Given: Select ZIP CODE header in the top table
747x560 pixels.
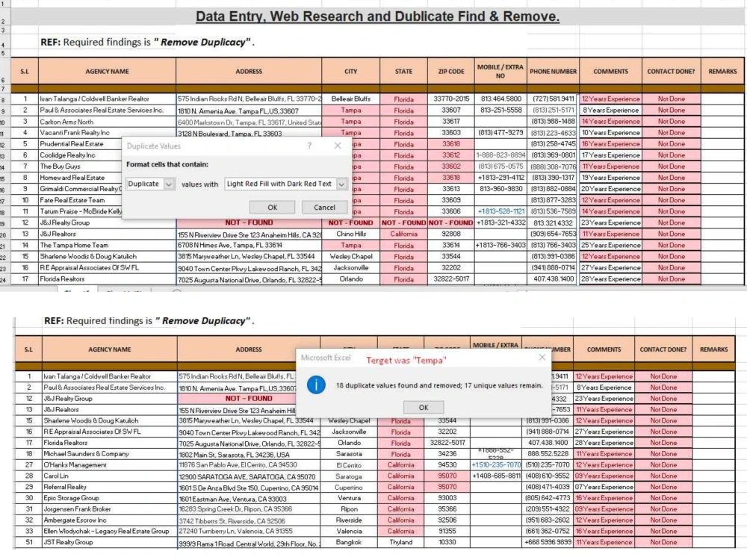Looking at the screenshot, I should [x=451, y=72].
